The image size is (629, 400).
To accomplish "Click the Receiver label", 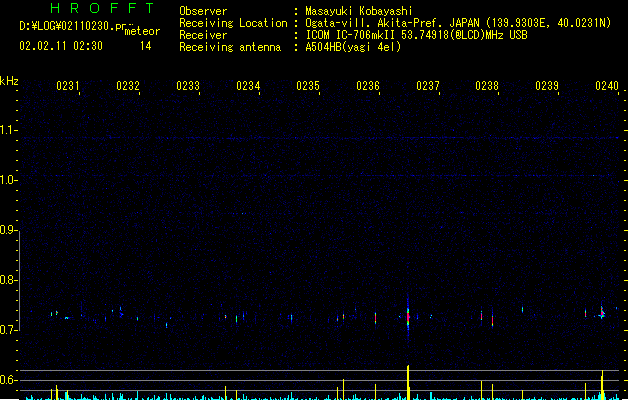I will point(203,35).
